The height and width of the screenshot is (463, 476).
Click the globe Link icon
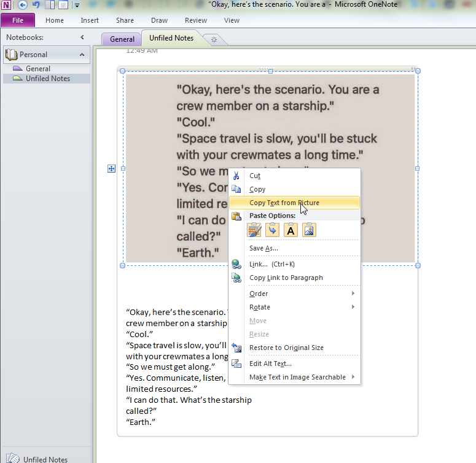(236, 264)
